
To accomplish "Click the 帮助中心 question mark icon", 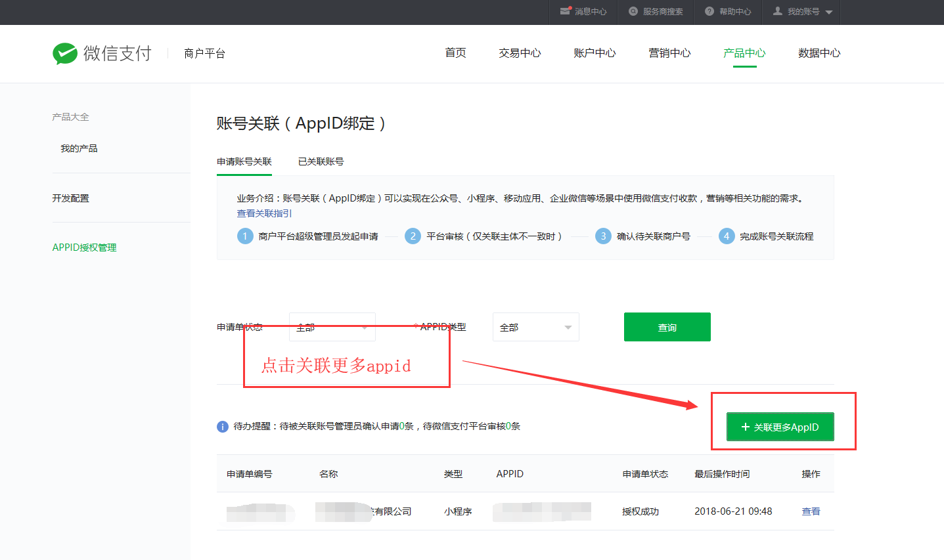I will coord(709,11).
